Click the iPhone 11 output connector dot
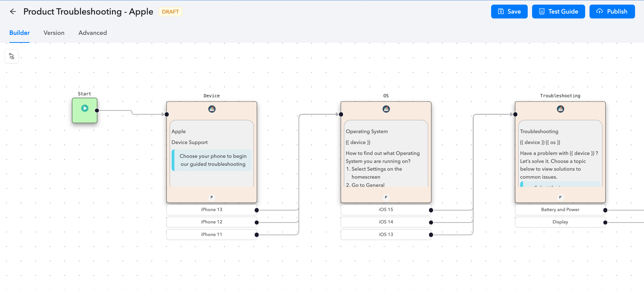644x290 pixels. click(x=257, y=235)
